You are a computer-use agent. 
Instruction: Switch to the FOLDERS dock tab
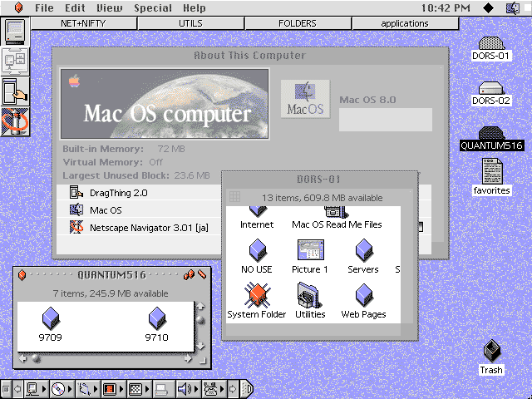[298, 23]
